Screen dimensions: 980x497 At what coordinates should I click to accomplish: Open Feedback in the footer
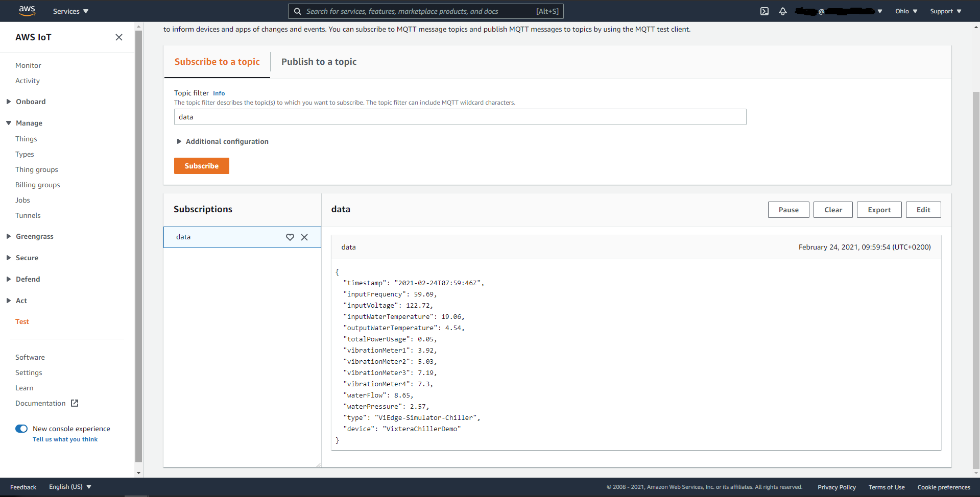[x=23, y=487]
